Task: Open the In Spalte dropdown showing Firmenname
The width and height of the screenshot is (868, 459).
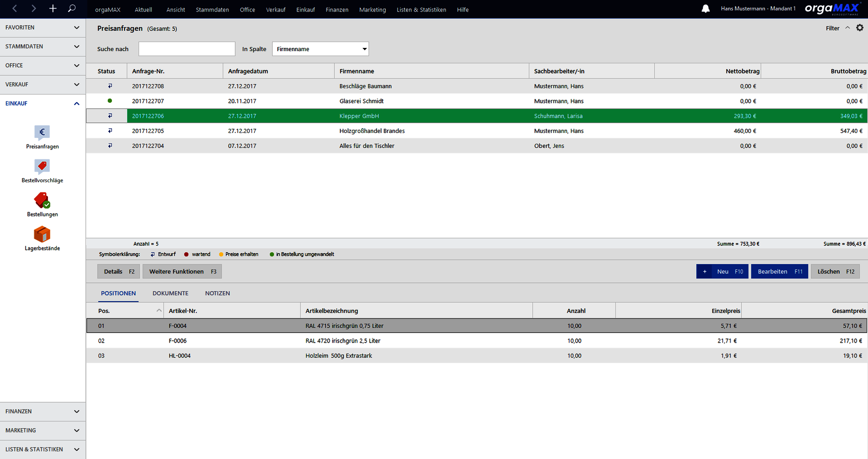Action: pos(320,49)
